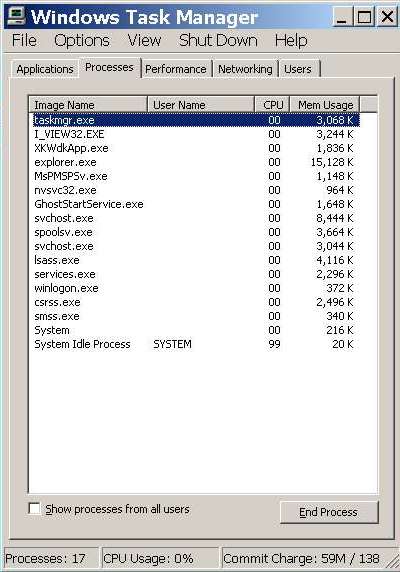The image size is (400, 572).
Task: Switch to the Applications tab
Action: [x=45, y=69]
